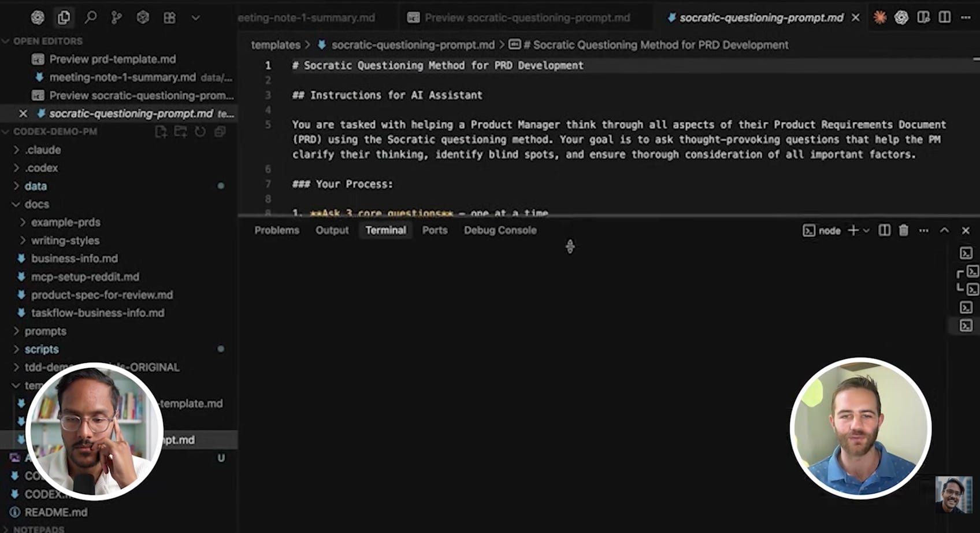Open the Source Control view icon
Image resolution: width=980 pixels, height=533 pixels.
coord(116,18)
